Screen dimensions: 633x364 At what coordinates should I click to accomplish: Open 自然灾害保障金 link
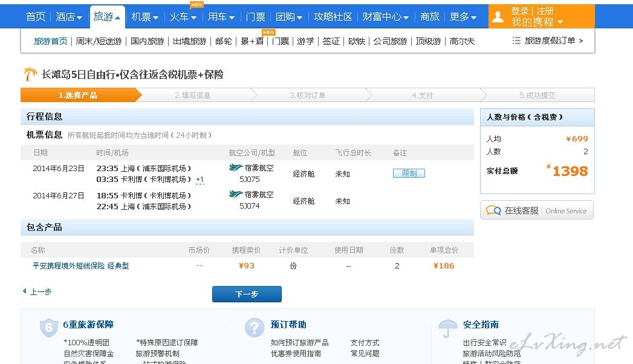(89, 354)
